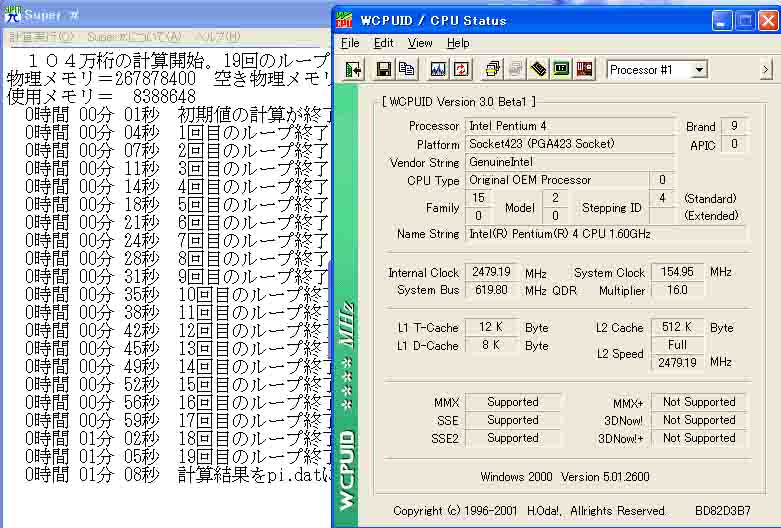Click Super PI line '初期値の計算が終了' at 00分 01秒
Screen dimensions: 781x528
click(178, 115)
